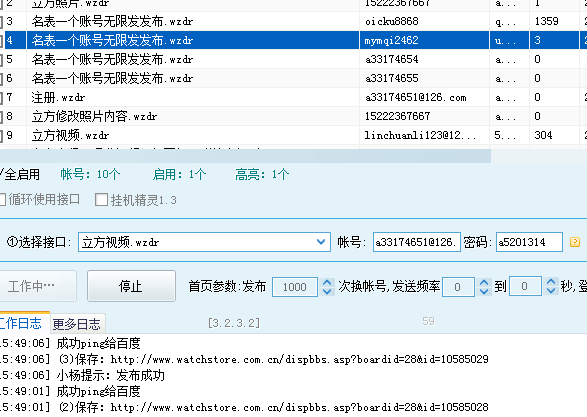Screen dimensions: 587x417
Task: Click the 到 maximum seconds field
Action: pyautogui.click(x=526, y=286)
